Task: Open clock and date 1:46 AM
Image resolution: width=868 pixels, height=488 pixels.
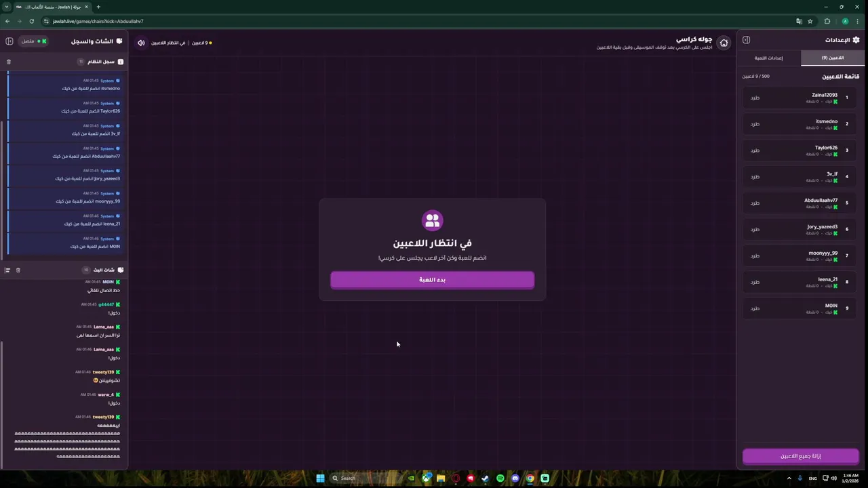Action: click(852, 478)
